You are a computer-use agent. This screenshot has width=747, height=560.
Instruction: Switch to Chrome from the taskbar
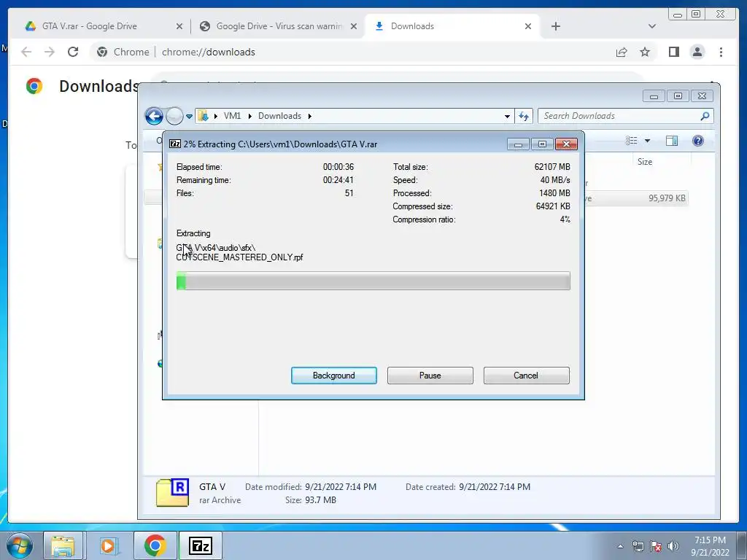tap(155, 545)
